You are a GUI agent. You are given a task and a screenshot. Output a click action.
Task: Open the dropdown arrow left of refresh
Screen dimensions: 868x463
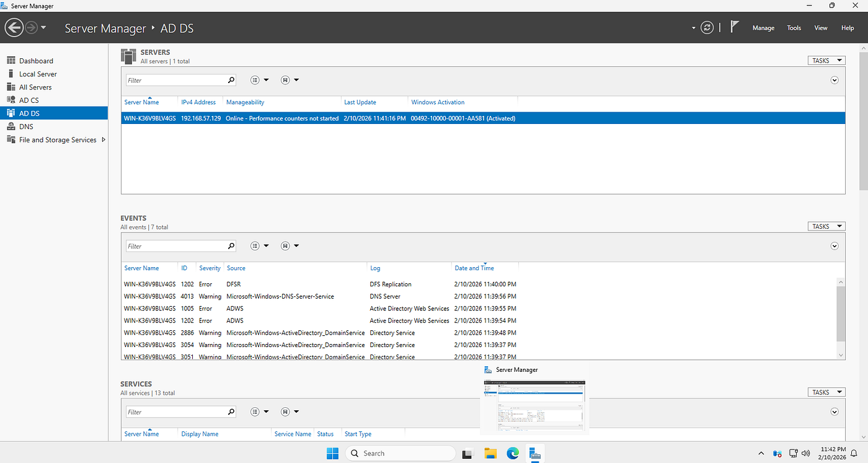click(x=694, y=28)
